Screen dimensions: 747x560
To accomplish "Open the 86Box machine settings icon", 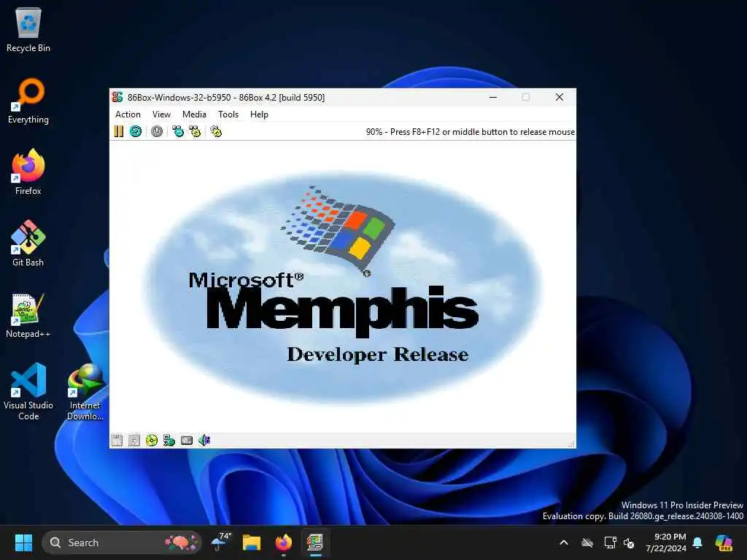I will point(216,131).
